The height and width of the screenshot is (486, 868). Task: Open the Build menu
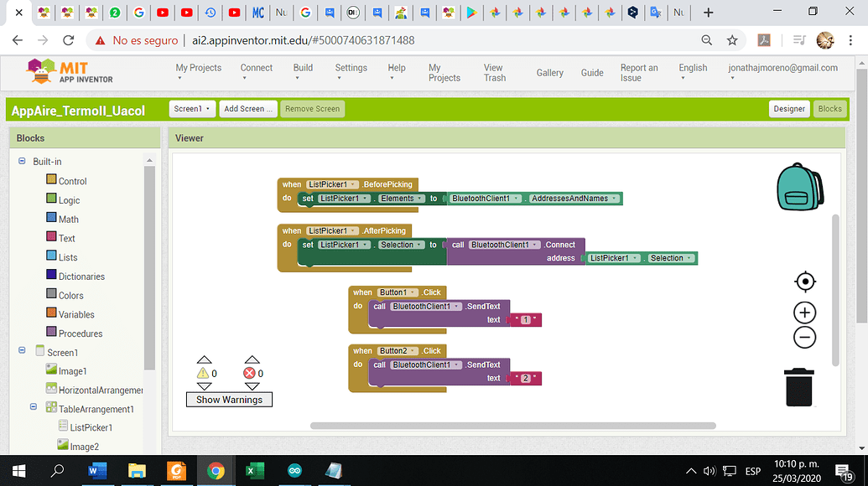pos(303,72)
